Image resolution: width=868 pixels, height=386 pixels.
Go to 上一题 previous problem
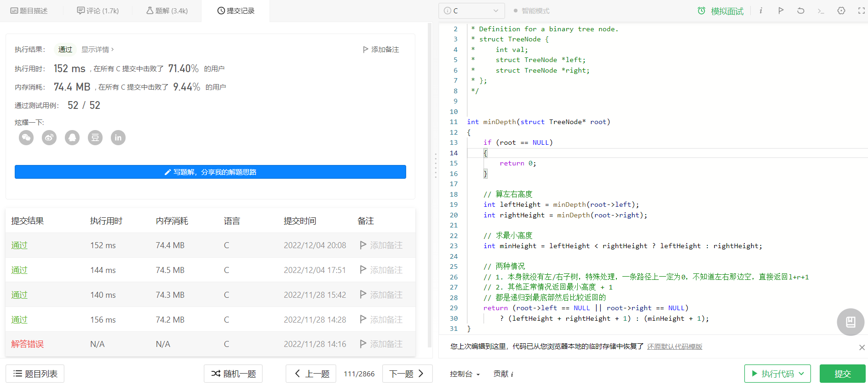click(311, 374)
